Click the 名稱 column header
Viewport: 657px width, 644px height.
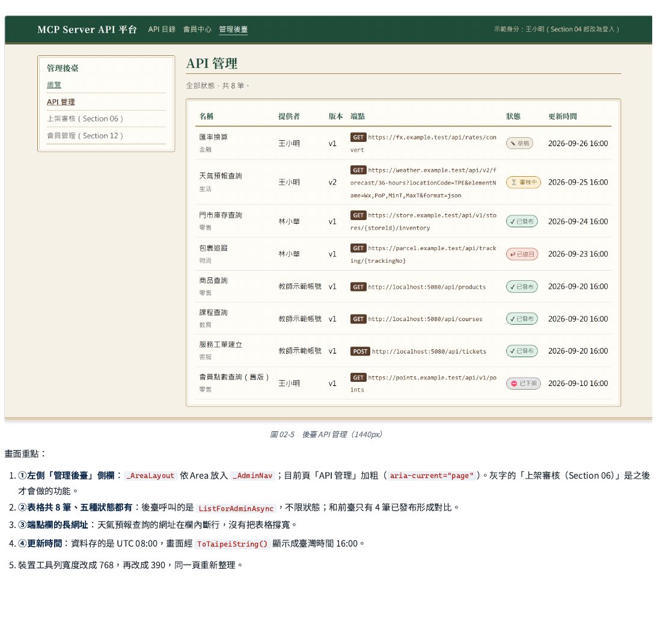point(206,117)
